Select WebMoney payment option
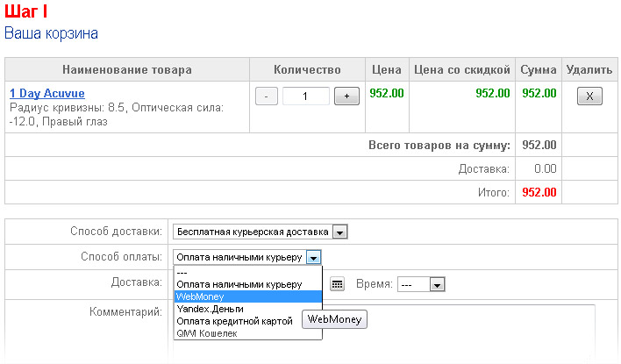 248,296
